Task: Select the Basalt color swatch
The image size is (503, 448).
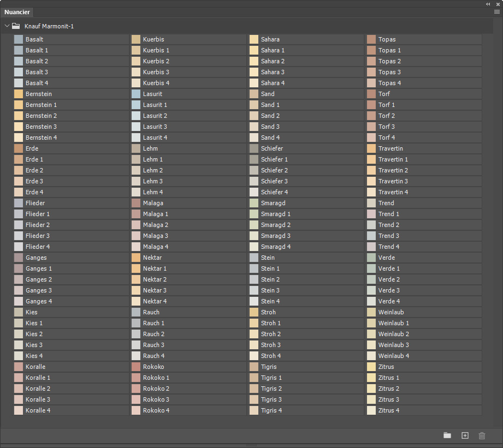Action: 19,39
